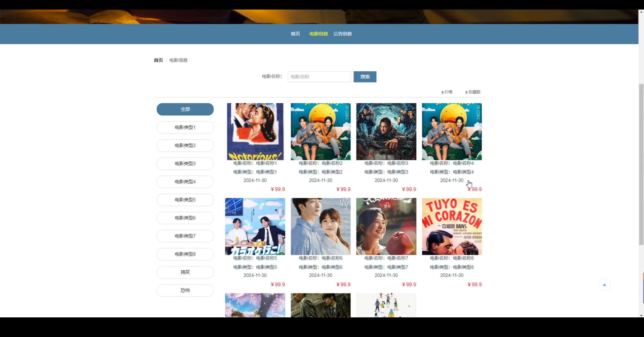Viewport: 644px width, 337px height.
Task: Sort movies by 收藏数
Action: 473,92
